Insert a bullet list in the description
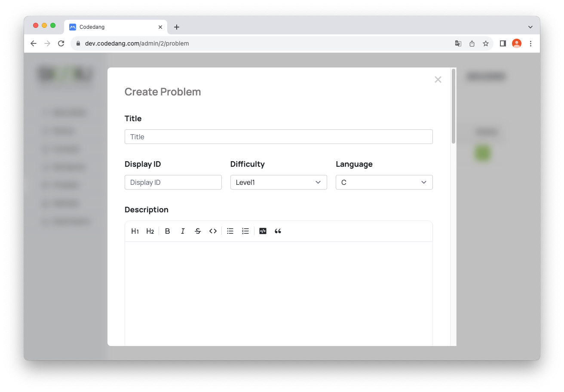The height and width of the screenshot is (392, 564). 230,231
